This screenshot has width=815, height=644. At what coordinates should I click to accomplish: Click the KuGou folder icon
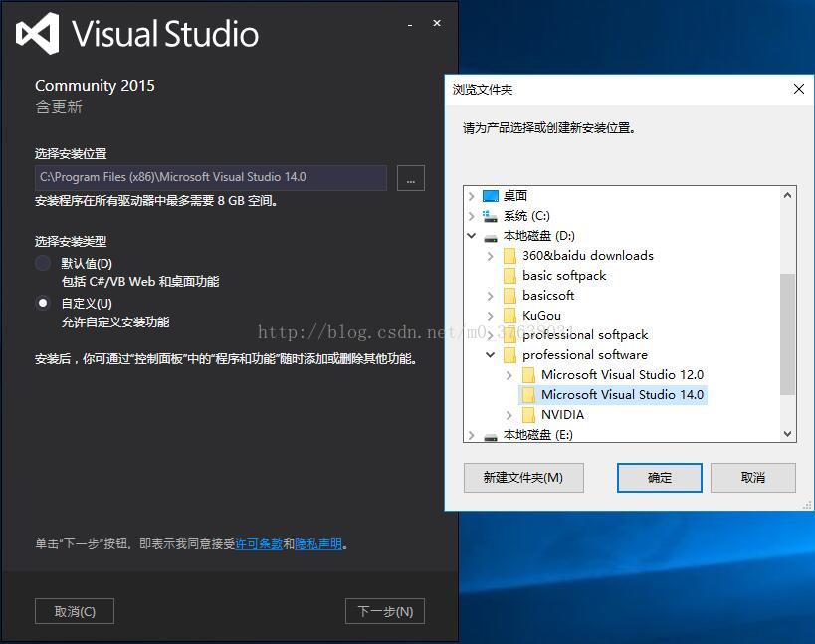[509, 316]
